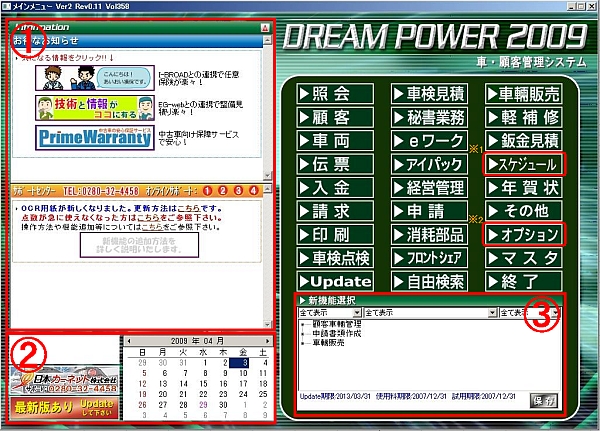This screenshot has width=600, height=431.
Task: Open the マスタ button
Action: point(524,258)
